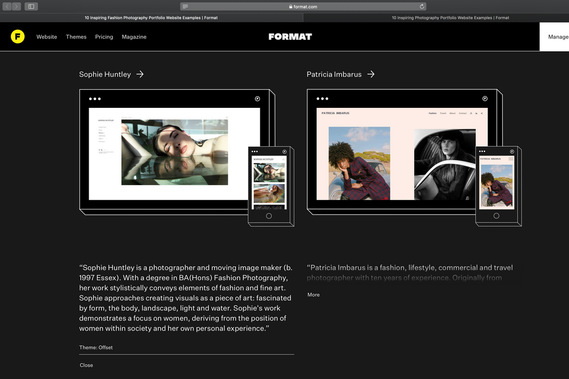
Task: Click the arrow next to Patricia Imbarus
Action: (x=371, y=74)
